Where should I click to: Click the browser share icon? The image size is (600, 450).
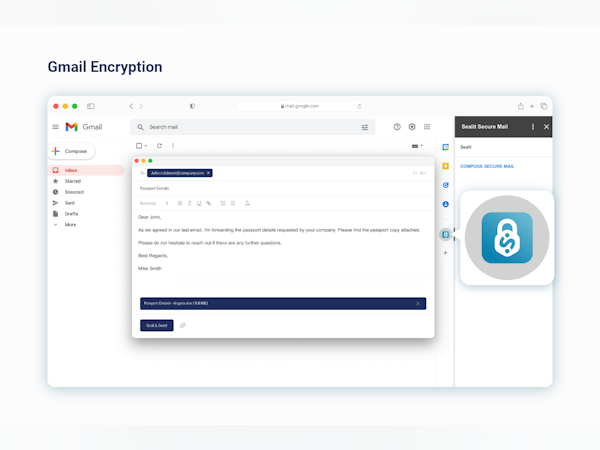(x=521, y=106)
